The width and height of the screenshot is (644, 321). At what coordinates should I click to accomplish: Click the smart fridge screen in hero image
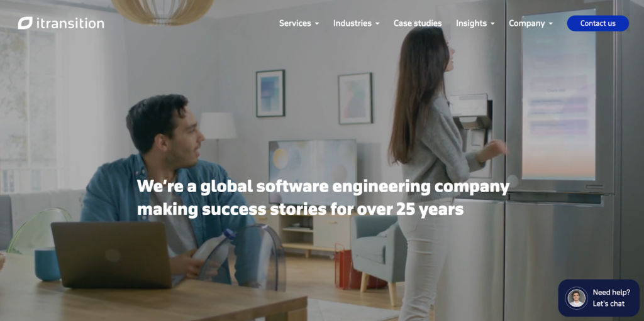pos(558,94)
